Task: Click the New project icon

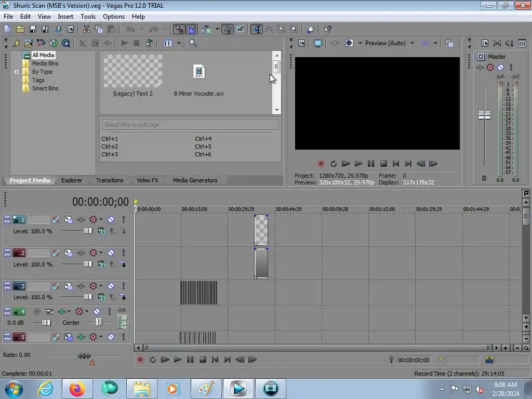Action: point(7,29)
